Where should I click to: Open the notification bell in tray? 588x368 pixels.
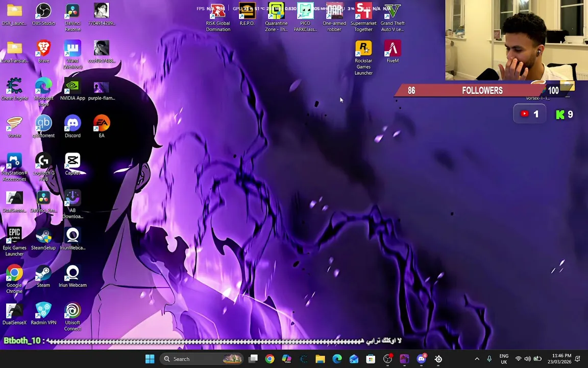click(578, 359)
